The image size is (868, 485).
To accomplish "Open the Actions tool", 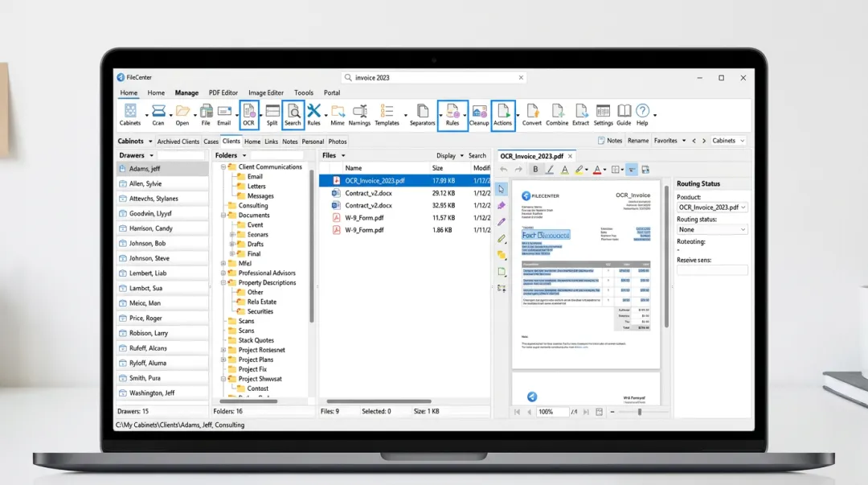I will click(x=502, y=115).
